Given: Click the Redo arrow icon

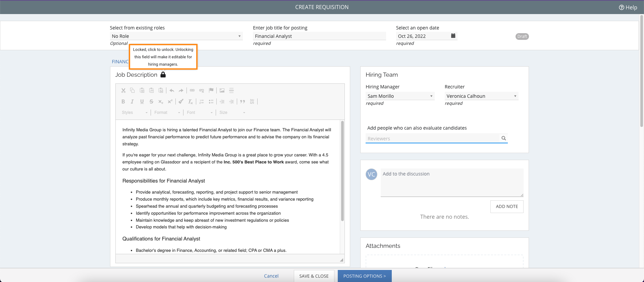Looking at the screenshot, I should coord(181,90).
